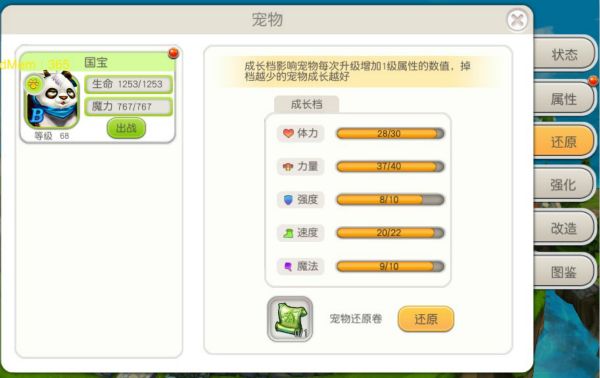Click the 魔法 9/10 progress bar
Screen dimensions: 600x378
[390, 266]
